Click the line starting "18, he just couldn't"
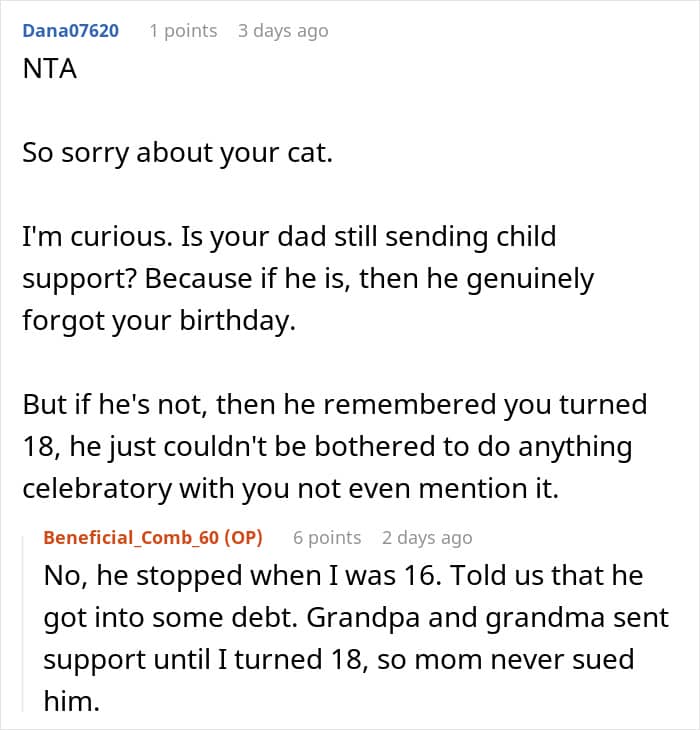Image resolution: width=700 pixels, height=730 pixels. (x=328, y=446)
